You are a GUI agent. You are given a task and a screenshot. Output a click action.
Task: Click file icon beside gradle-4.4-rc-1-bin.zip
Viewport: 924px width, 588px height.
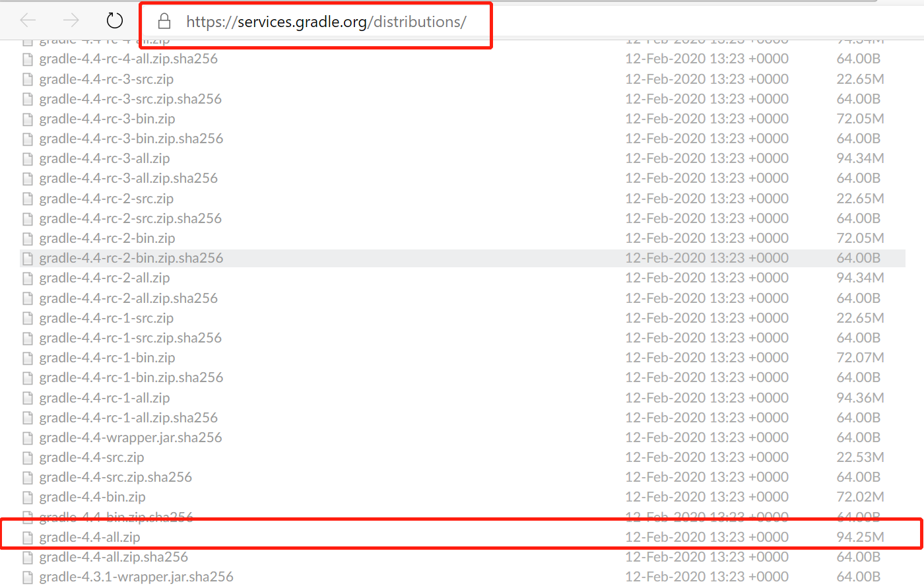pos(27,358)
